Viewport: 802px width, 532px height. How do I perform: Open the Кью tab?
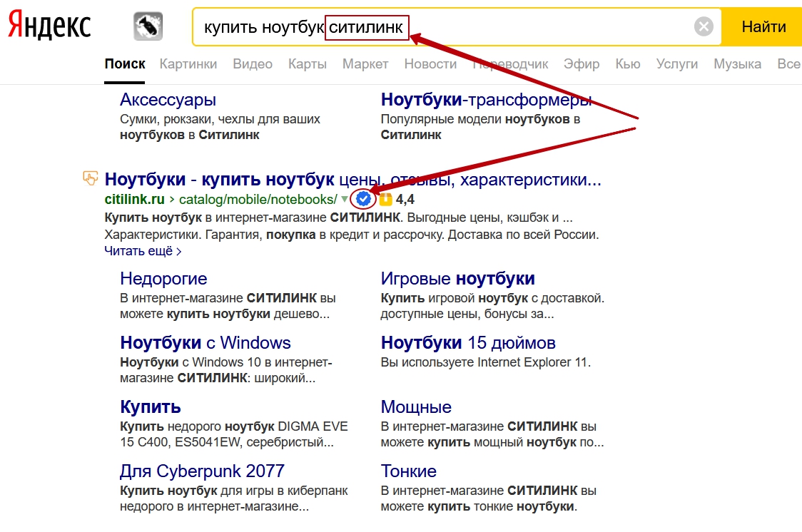(628, 64)
